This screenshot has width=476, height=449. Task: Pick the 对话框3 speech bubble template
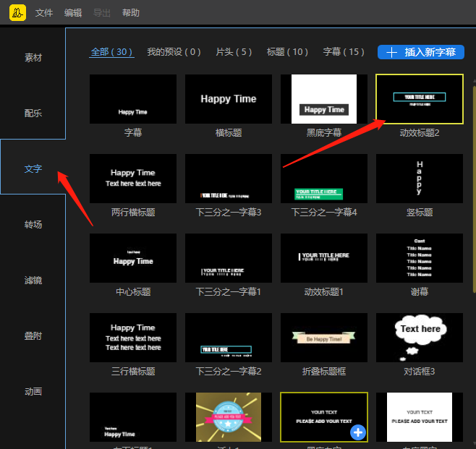pos(420,338)
